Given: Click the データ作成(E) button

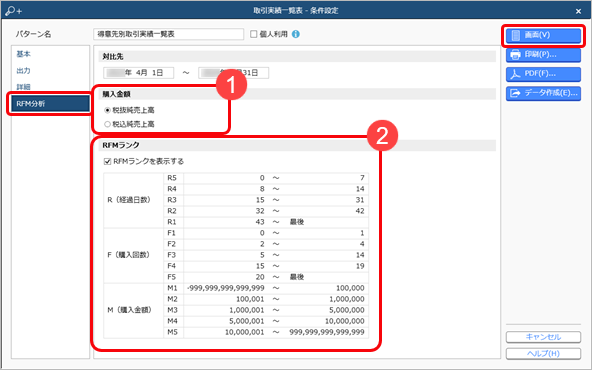Looking at the screenshot, I should [543, 93].
